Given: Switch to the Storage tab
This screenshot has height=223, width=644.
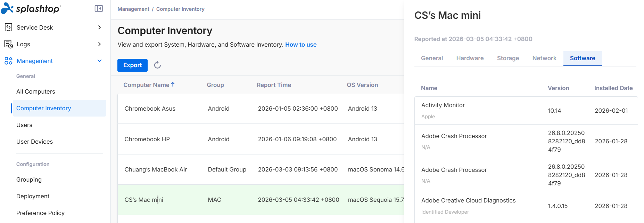Looking at the screenshot, I should click(x=508, y=58).
